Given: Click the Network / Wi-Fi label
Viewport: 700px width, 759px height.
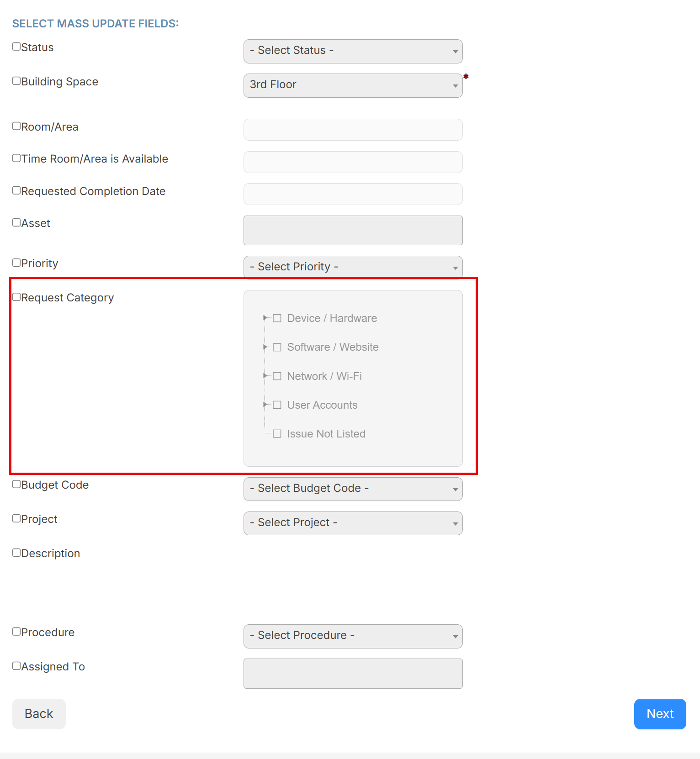Looking at the screenshot, I should click(x=324, y=376).
